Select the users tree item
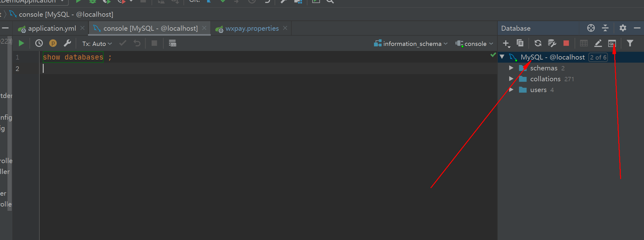Viewport: 644px width, 240px height. tap(538, 90)
